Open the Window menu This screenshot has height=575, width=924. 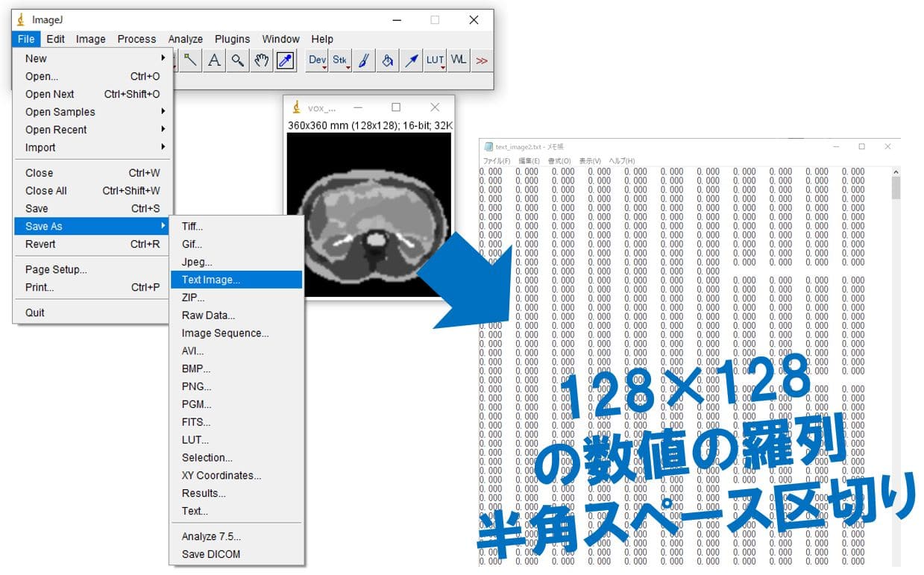point(280,39)
